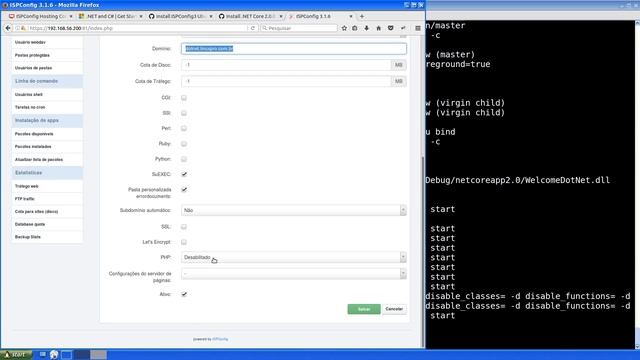Click the Cota de Tráfego input field
Viewport: 640px width, 360px height.
pos(286,81)
